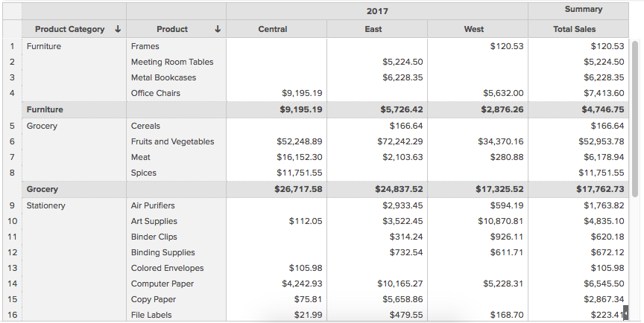The width and height of the screenshot is (644, 323).
Task: Click the Total Sales column header
Action: (575, 30)
